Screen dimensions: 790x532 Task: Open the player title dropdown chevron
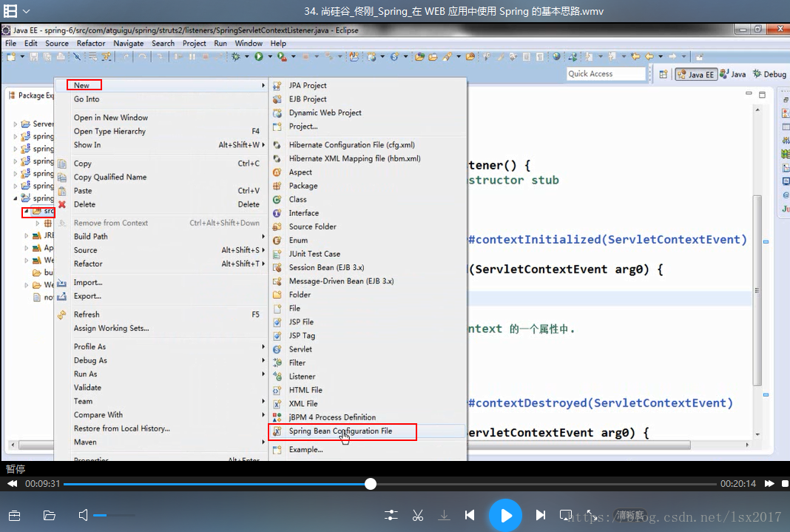(27, 11)
